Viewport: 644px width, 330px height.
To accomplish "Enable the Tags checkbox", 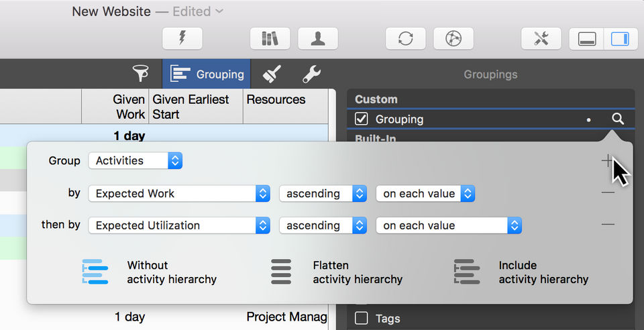I will pos(362,318).
